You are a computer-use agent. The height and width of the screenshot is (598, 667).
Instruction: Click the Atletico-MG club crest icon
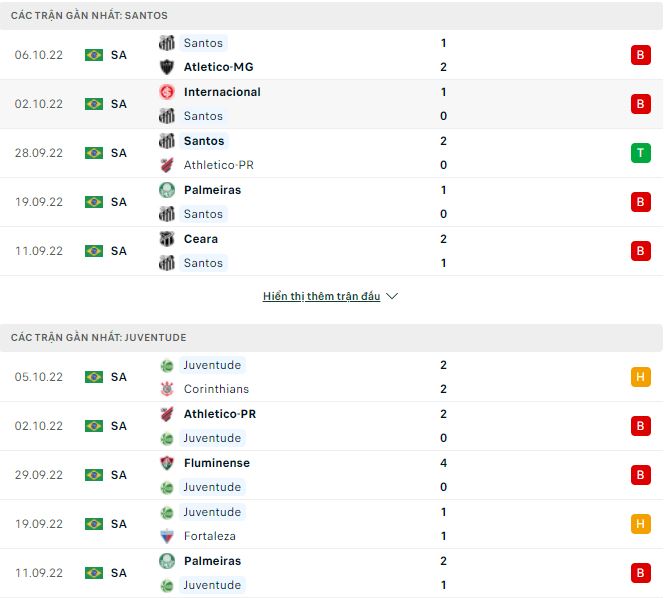167,67
